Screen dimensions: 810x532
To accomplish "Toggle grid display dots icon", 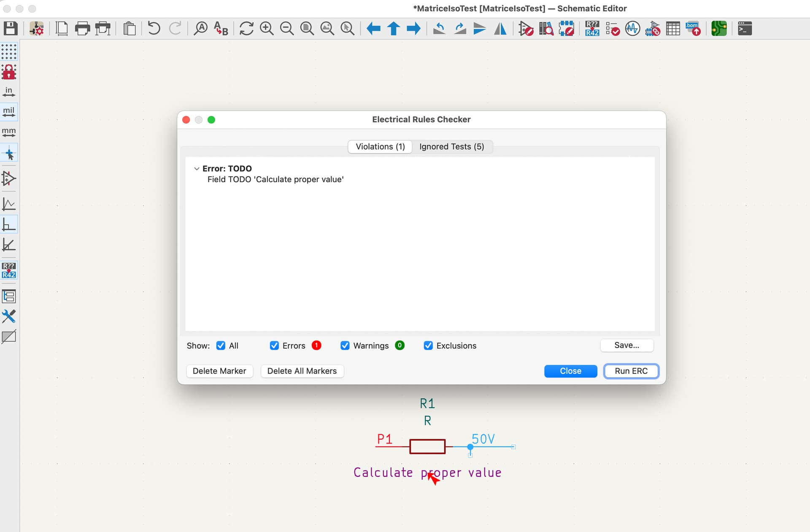I will click(x=9, y=51).
